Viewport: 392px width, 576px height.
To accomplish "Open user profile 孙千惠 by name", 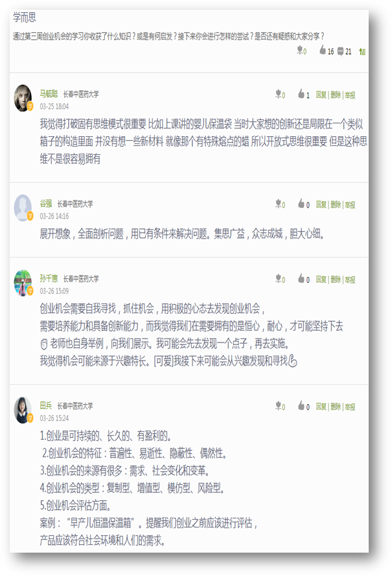I will 49,278.
